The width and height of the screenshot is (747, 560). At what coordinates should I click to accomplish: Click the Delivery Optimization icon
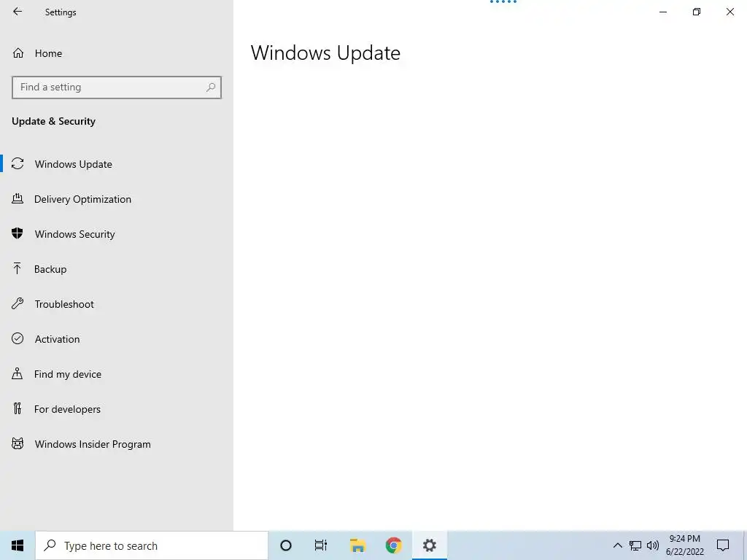(x=18, y=198)
